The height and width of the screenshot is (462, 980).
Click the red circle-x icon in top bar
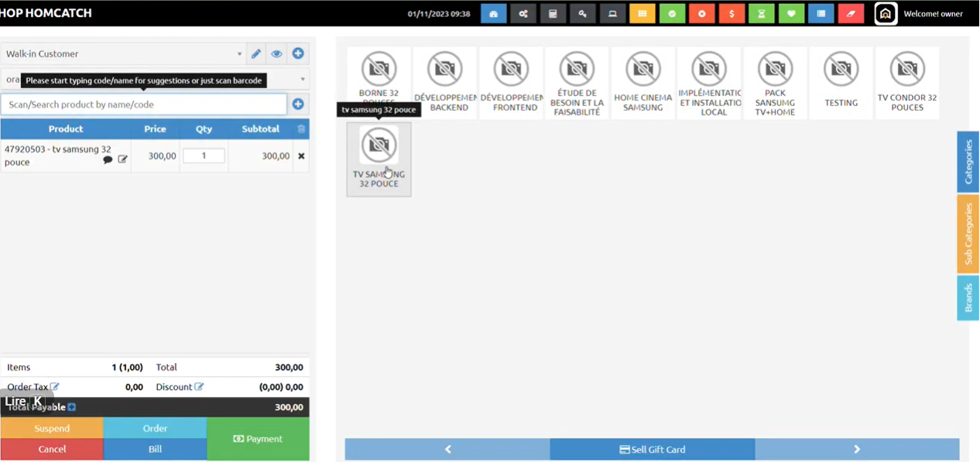(702, 14)
